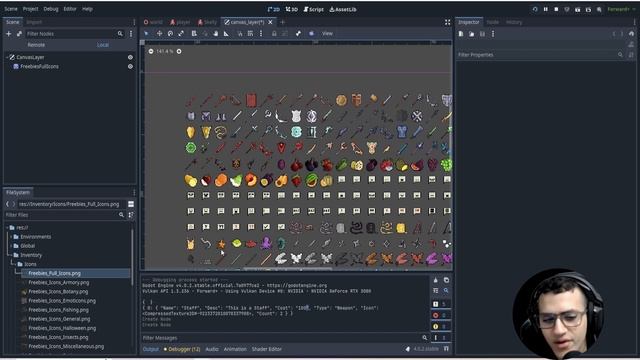Switch to the 3D workspace
This screenshot has height=360, width=640.
(291, 9)
